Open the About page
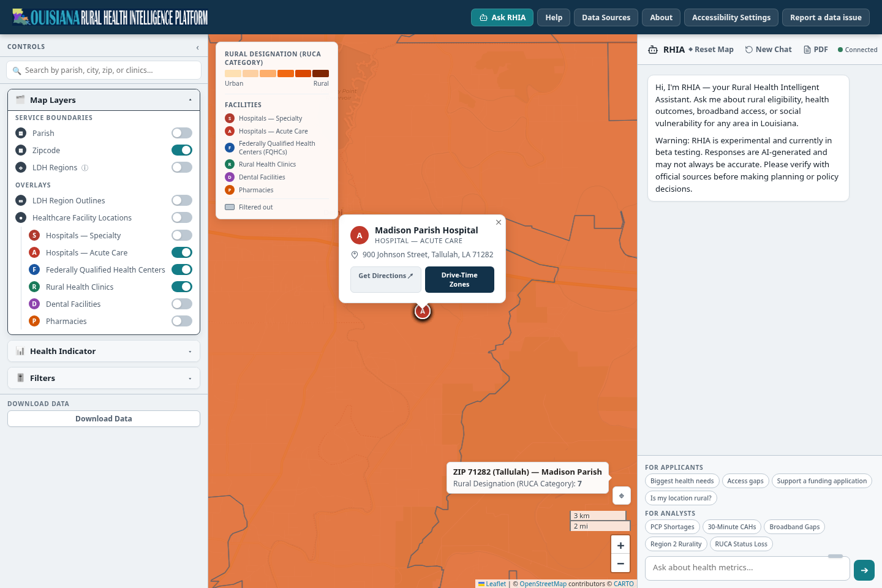This screenshot has height=588, width=882. point(661,17)
